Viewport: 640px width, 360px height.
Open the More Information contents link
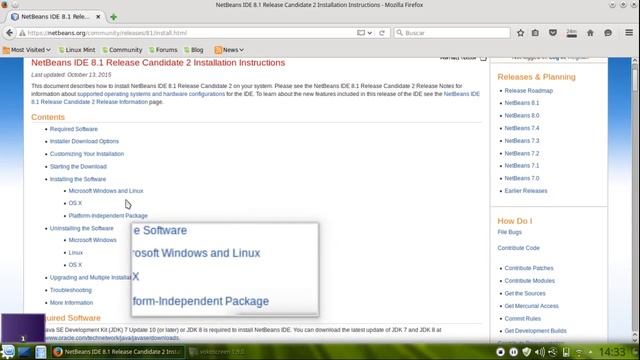coord(71,303)
